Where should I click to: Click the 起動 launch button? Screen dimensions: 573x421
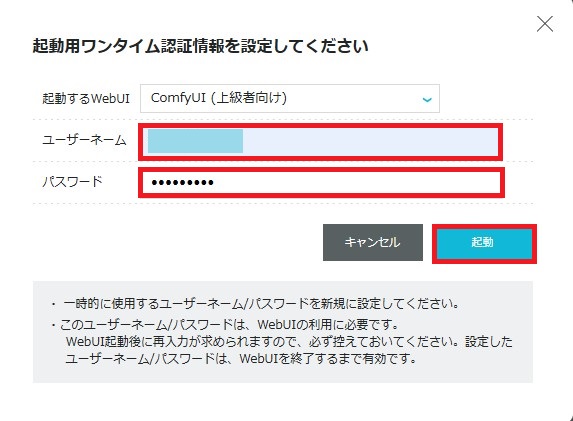[484, 244]
